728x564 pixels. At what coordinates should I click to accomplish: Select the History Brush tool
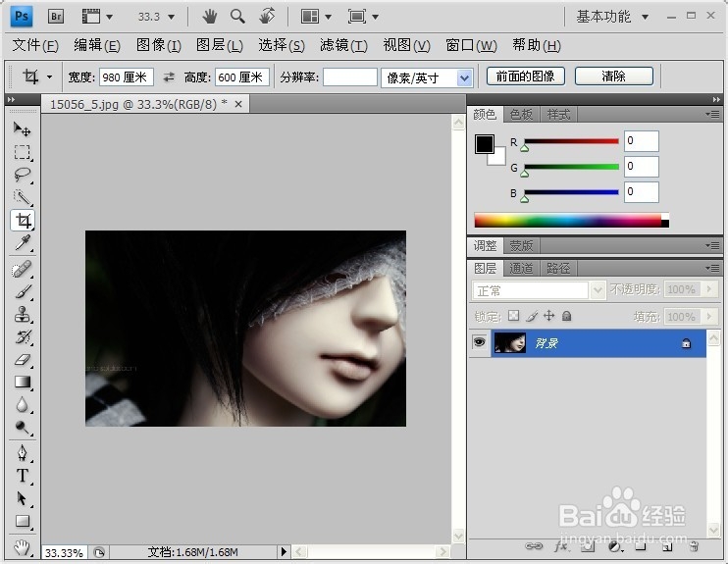(x=22, y=337)
